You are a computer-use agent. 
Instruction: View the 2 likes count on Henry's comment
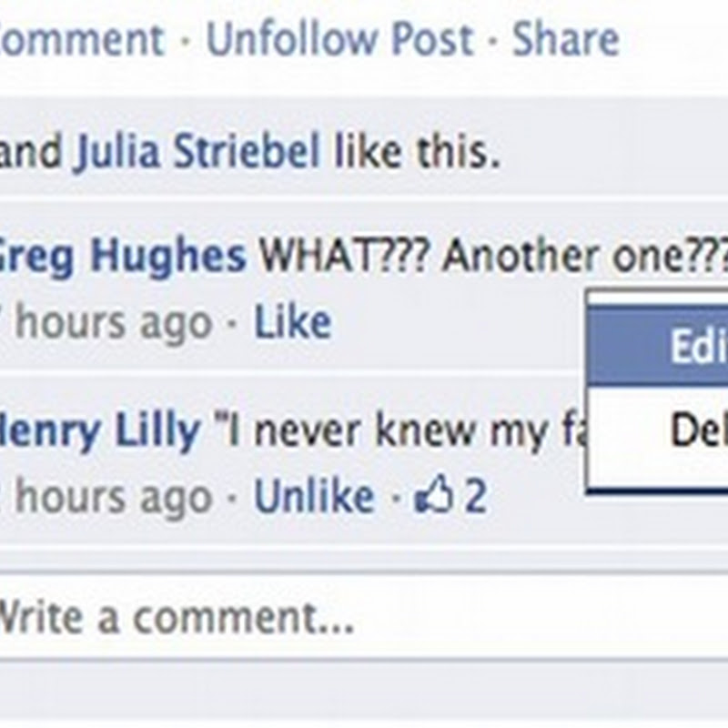(476, 495)
